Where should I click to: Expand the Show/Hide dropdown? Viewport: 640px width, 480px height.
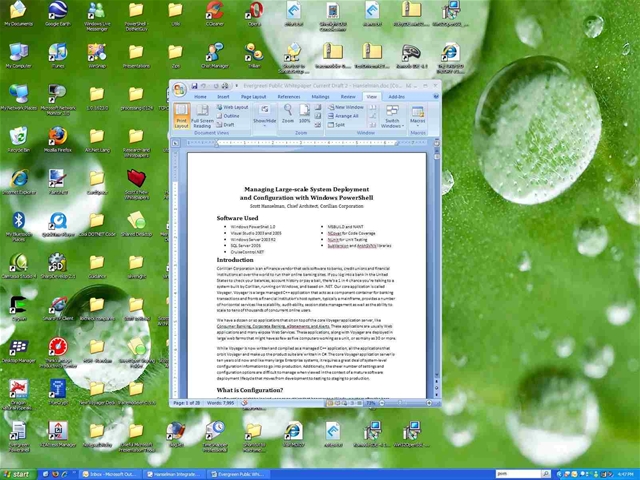[x=264, y=116]
